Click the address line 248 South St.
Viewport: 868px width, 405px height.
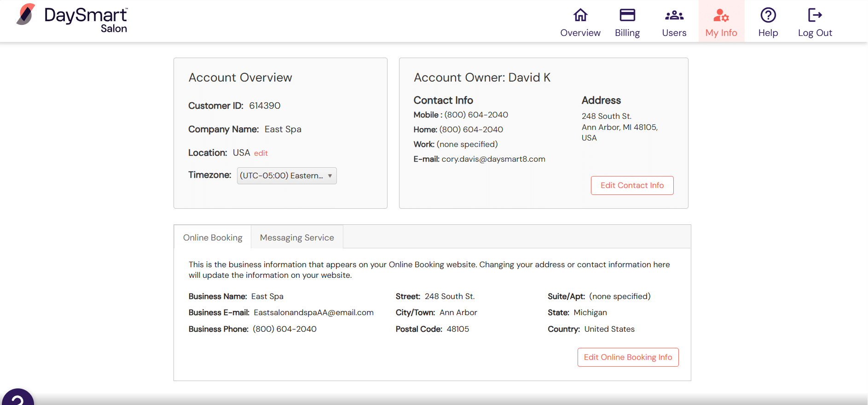pos(607,116)
